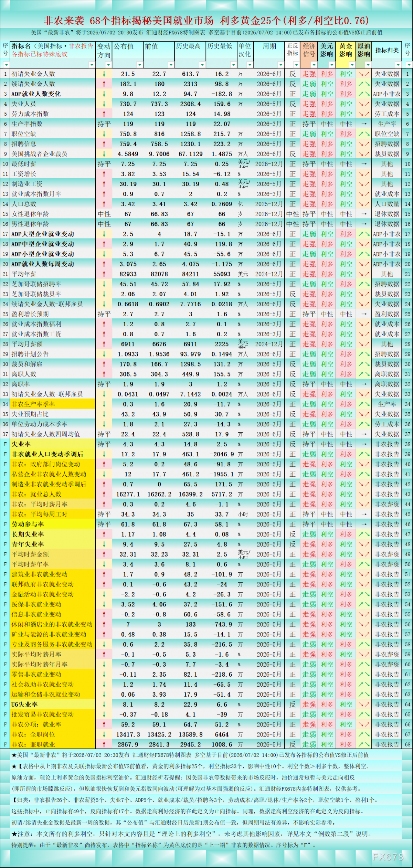The height and width of the screenshot is (868, 413).
Task: Select the 公布值 82933 for 平均年薪
Action: pyautogui.click(x=128, y=274)
